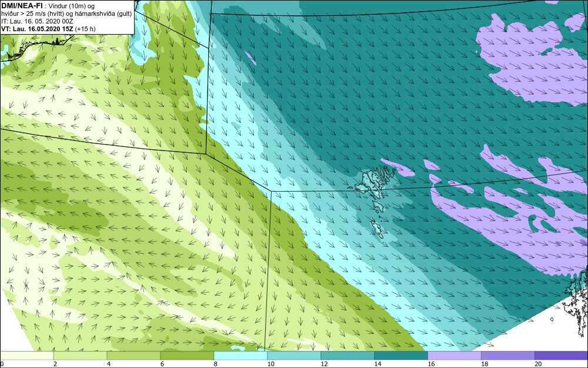Click the legend scale label "12"
The image size is (588, 368).
tap(325, 364)
